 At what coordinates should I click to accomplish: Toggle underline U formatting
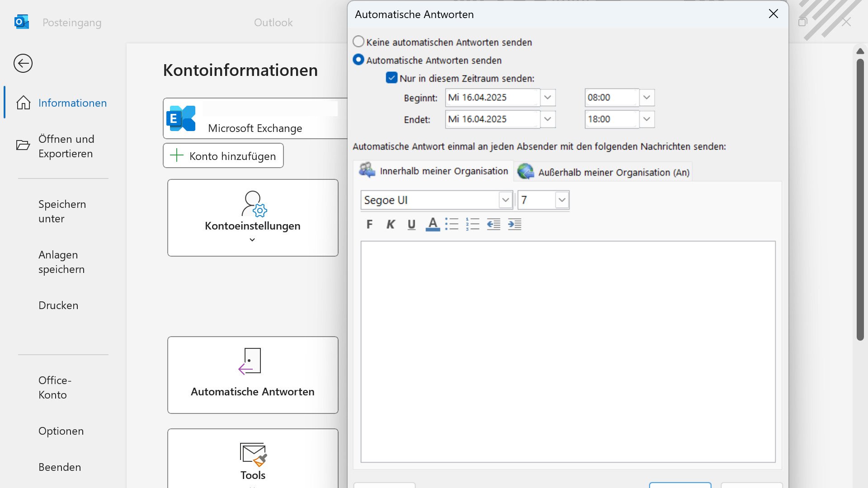pyautogui.click(x=411, y=224)
